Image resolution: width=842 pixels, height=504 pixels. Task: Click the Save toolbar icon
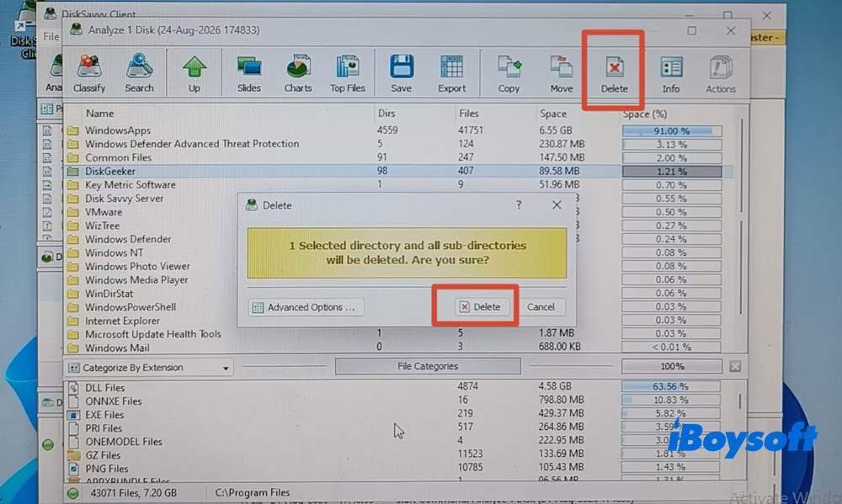point(401,73)
